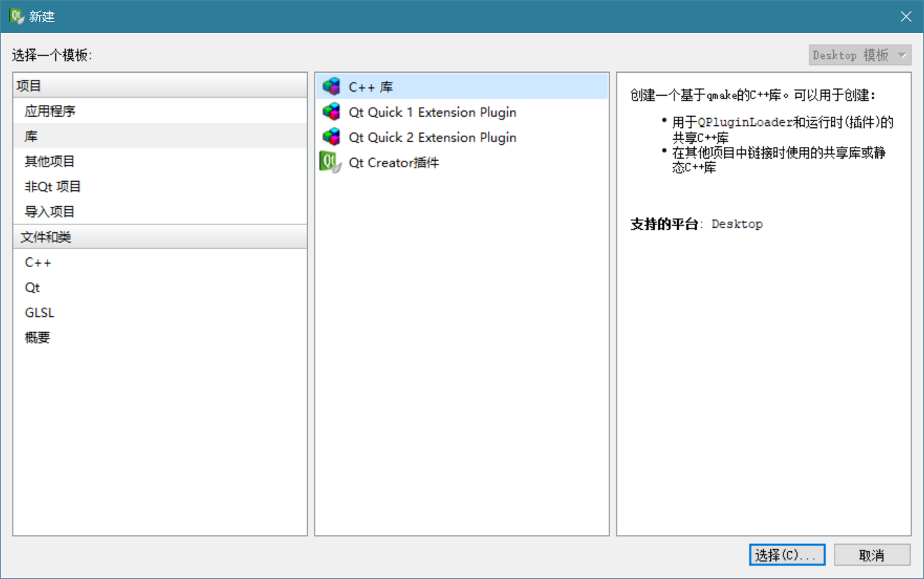
Task: Click the 选择(C)... button
Action: tap(786, 555)
